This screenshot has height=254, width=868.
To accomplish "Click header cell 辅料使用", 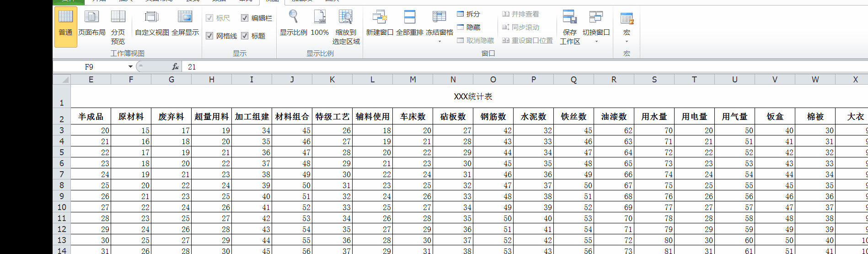I will tap(373, 117).
